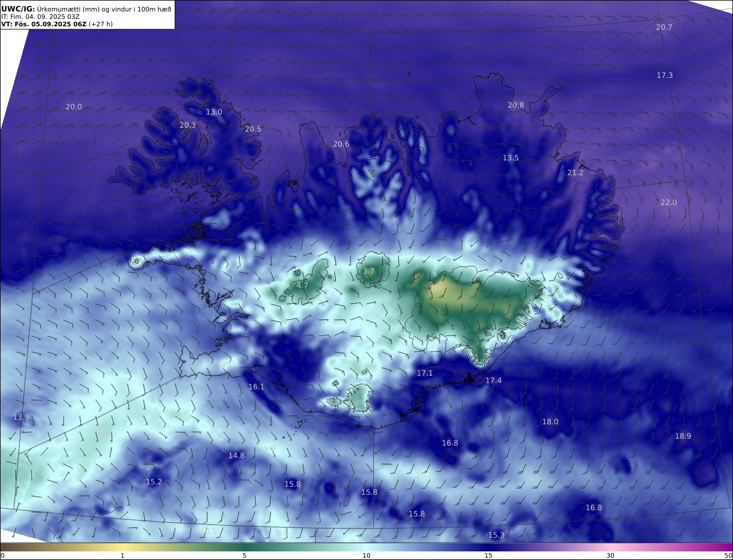
Task: Click the 17.1 value on the map
Action: click(x=425, y=373)
